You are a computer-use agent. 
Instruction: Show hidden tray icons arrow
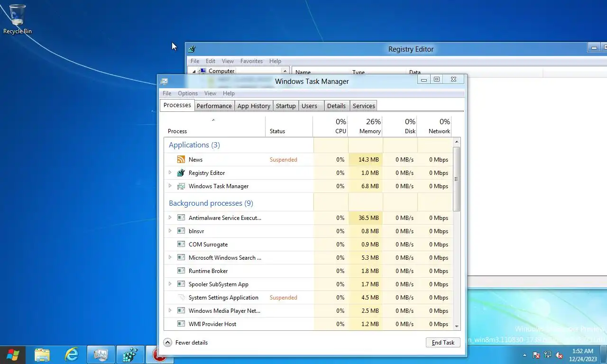[x=524, y=355]
